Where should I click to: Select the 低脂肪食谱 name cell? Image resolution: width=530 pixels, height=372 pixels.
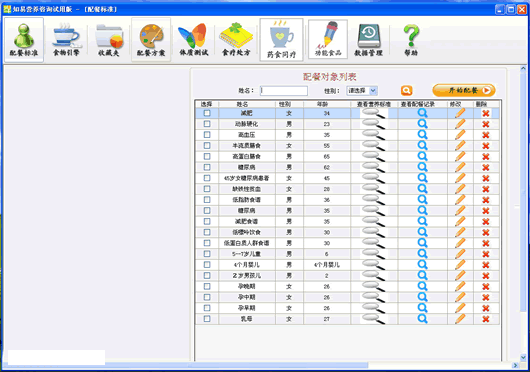[247, 200]
